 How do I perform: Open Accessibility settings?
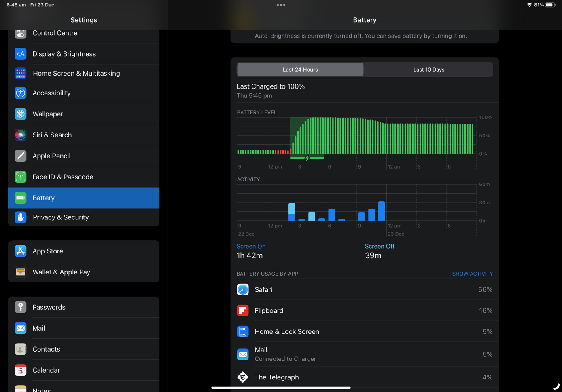[x=84, y=93]
